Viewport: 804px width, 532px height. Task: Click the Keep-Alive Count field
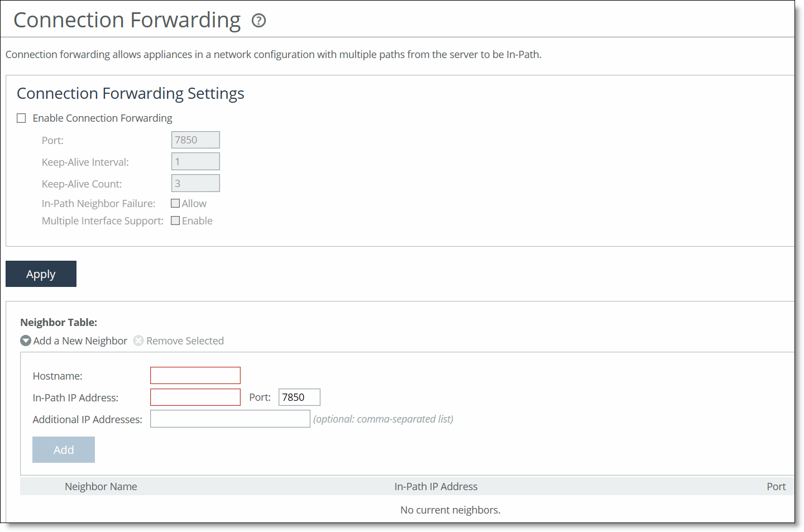(x=195, y=183)
